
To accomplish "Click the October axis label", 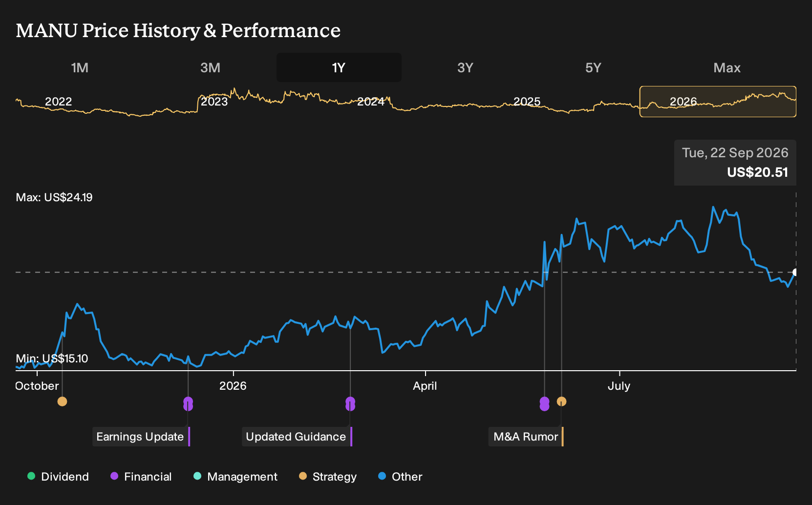I will tap(37, 386).
